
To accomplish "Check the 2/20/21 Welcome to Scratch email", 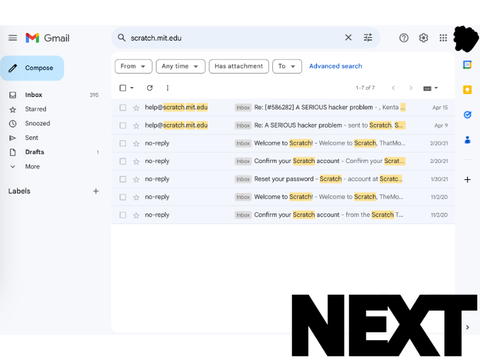I will [x=123, y=143].
